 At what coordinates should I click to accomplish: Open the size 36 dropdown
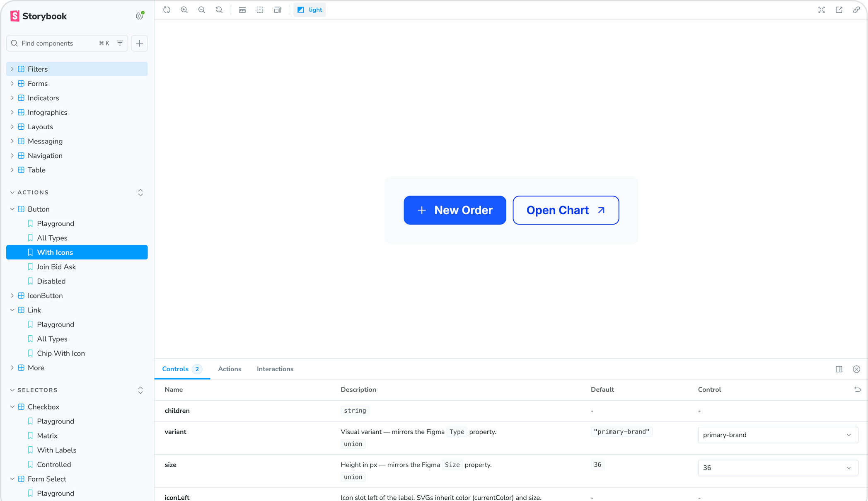[x=778, y=468]
